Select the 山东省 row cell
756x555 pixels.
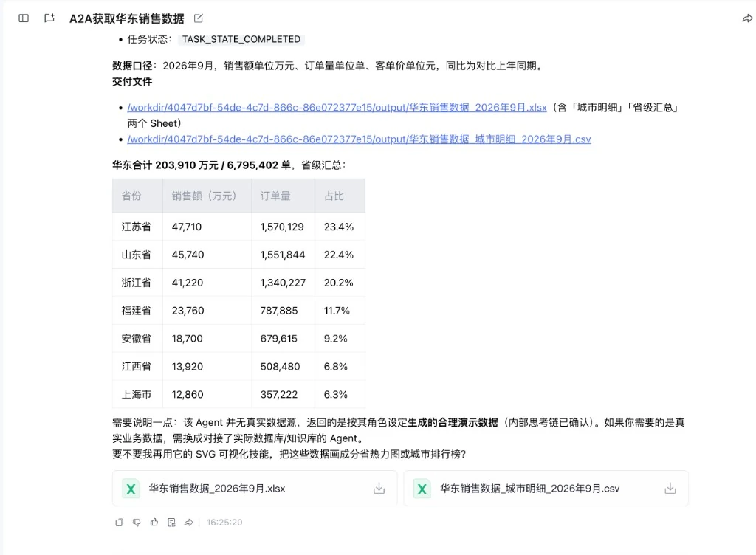tap(137, 255)
